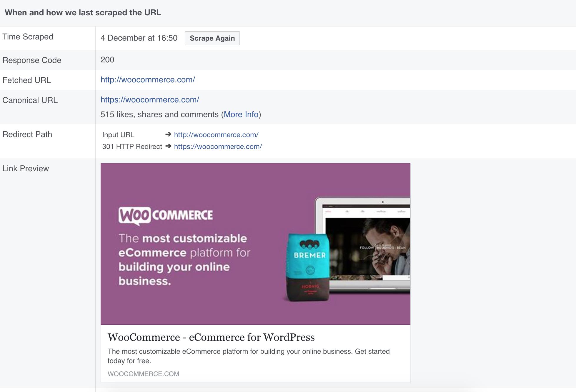Open the 301 HTTP Redirect target link

(218, 147)
